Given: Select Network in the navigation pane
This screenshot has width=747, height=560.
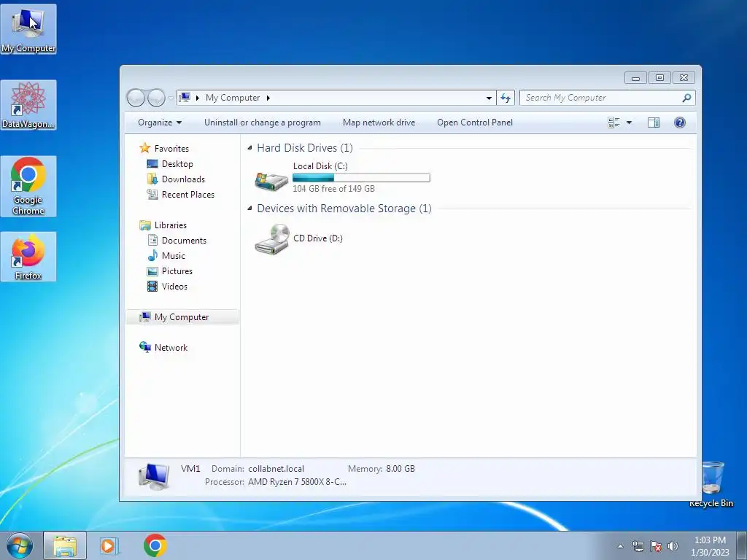Looking at the screenshot, I should point(171,348).
